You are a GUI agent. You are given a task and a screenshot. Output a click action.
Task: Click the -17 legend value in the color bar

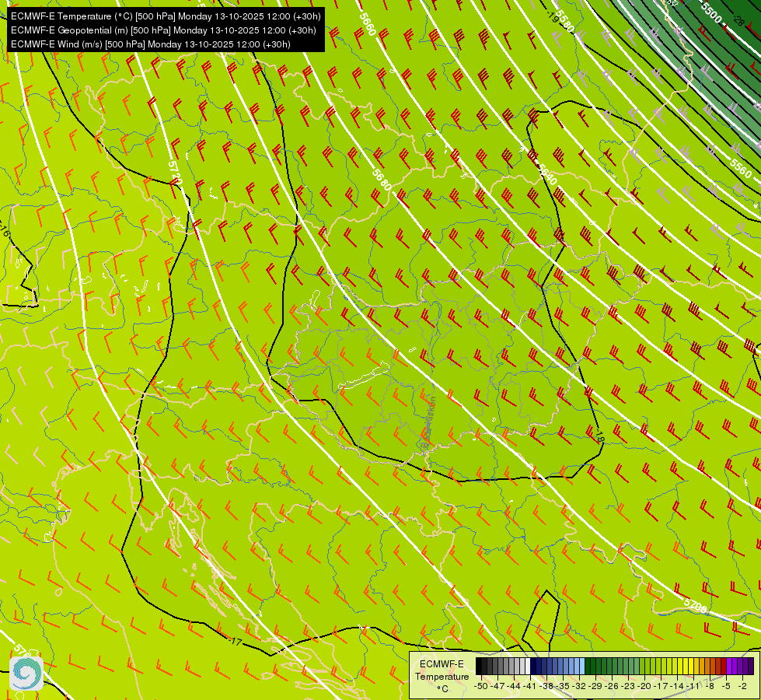point(661,686)
